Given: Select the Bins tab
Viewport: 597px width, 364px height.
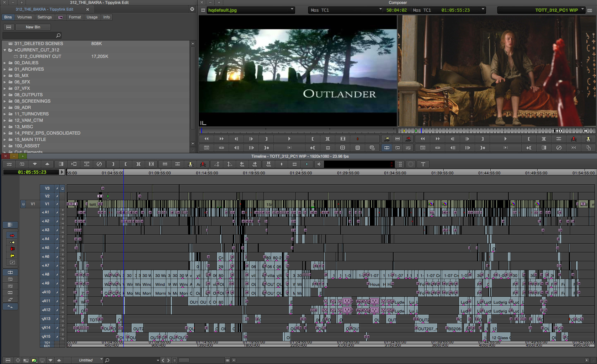Looking at the screenshot, I should (x=8, y=17).
